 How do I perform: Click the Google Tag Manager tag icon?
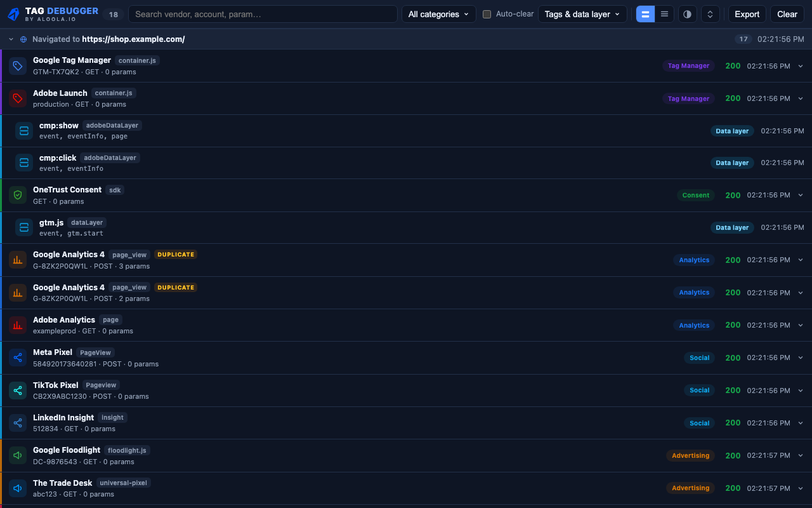[18, 66]
